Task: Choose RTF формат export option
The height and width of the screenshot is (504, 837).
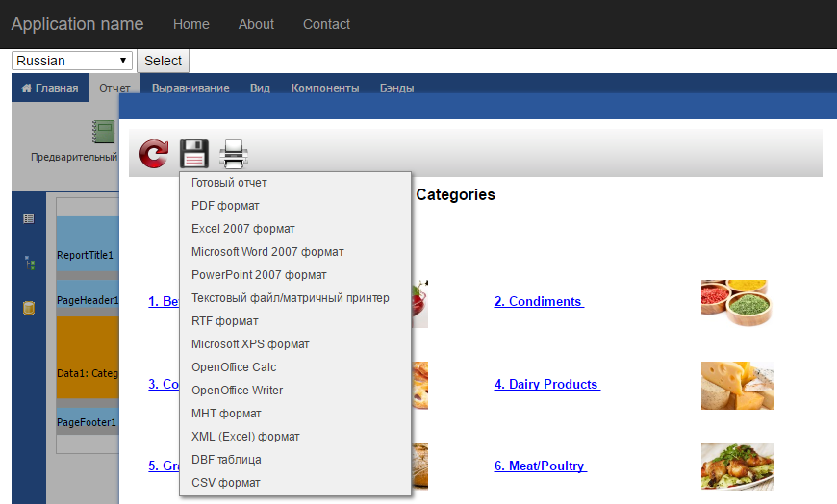Action: tap(295, 321)
